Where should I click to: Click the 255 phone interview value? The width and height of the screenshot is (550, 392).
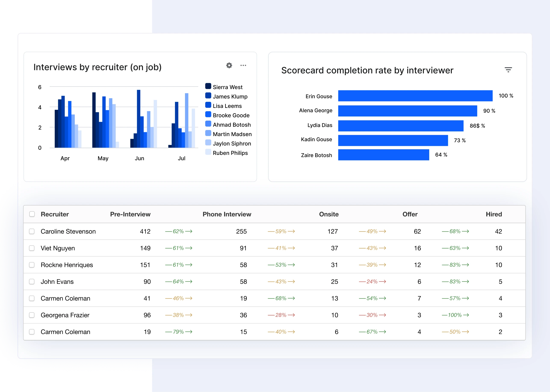pyautogui.click(x=241, y=231)
